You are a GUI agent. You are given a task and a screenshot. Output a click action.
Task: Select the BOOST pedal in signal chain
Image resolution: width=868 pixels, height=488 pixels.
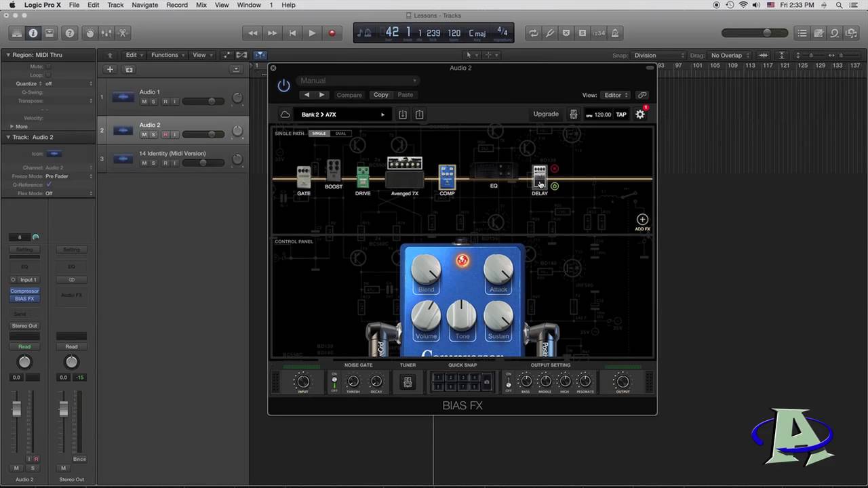coord(333,171)
